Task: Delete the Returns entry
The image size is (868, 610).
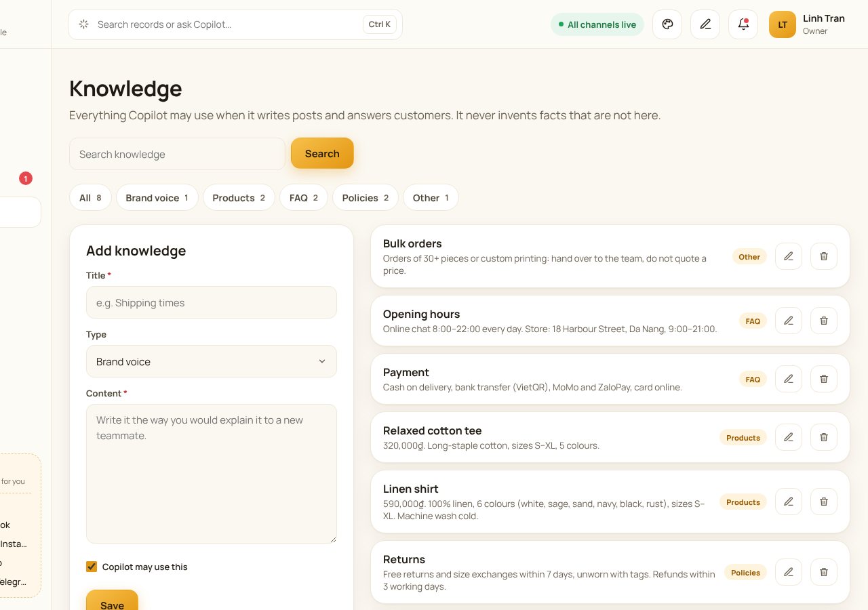Action: [x=824, y=572]
